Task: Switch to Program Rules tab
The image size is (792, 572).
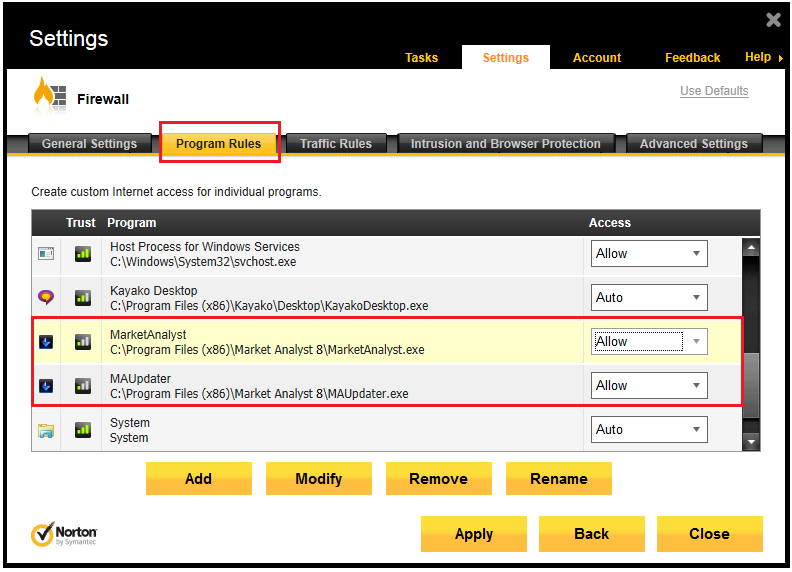Action: click(x=219, y=144)
